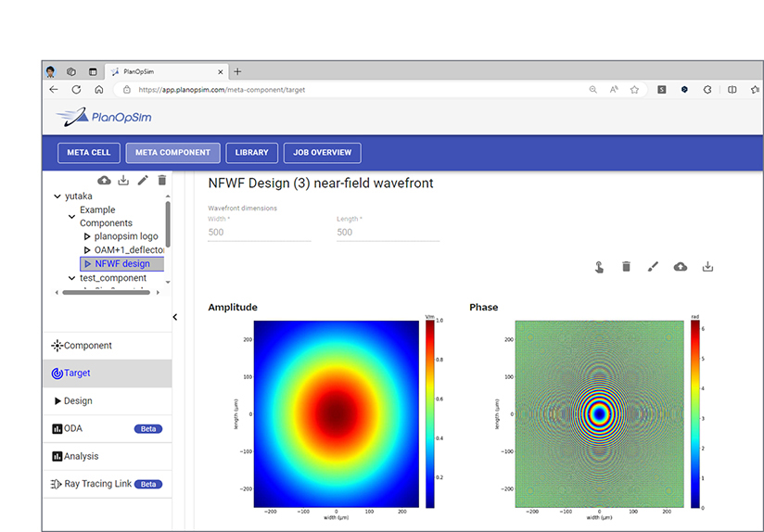Click the browser home icon
The height and width of the screenshot is (532, 764).
pyautogui.click(x=99, y=90)
